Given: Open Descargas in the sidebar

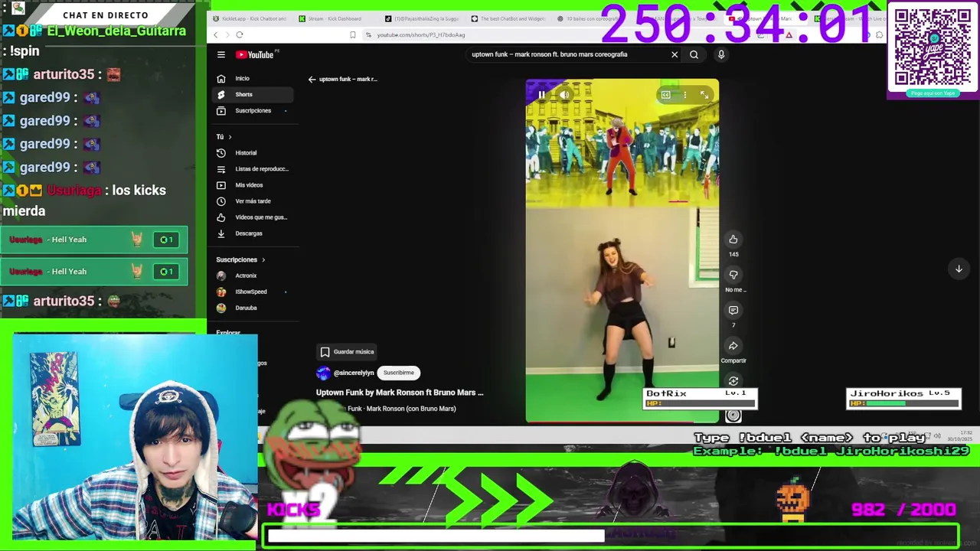Looking at the screenshot, I should (253, 233).
